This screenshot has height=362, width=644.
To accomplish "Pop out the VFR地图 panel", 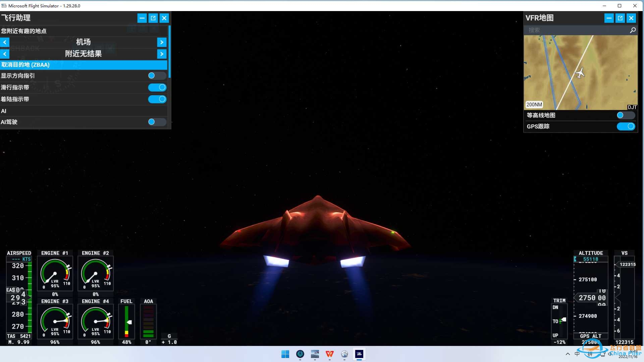I will coord(620,18).
